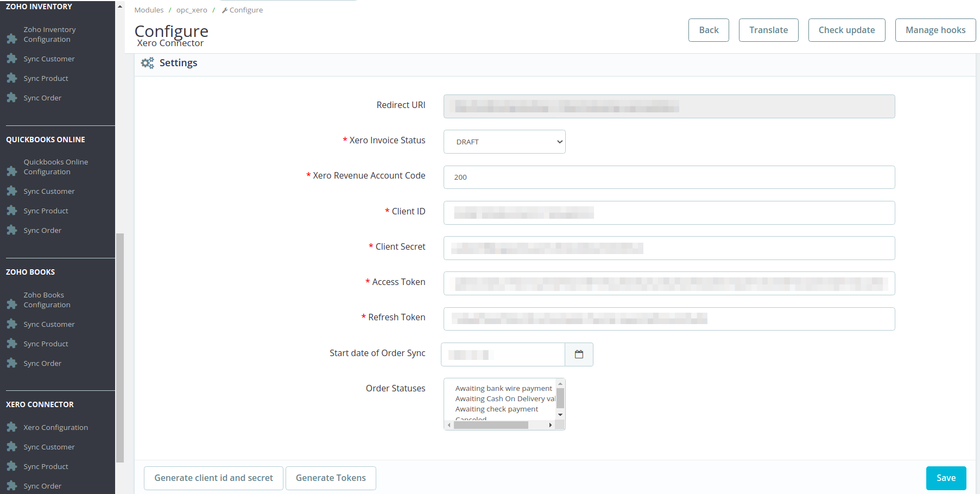This screenshot has height=494, width=980.
Task: Click puzzle icon beside Quickbooks Sync Customer
Action: point(12,191)
